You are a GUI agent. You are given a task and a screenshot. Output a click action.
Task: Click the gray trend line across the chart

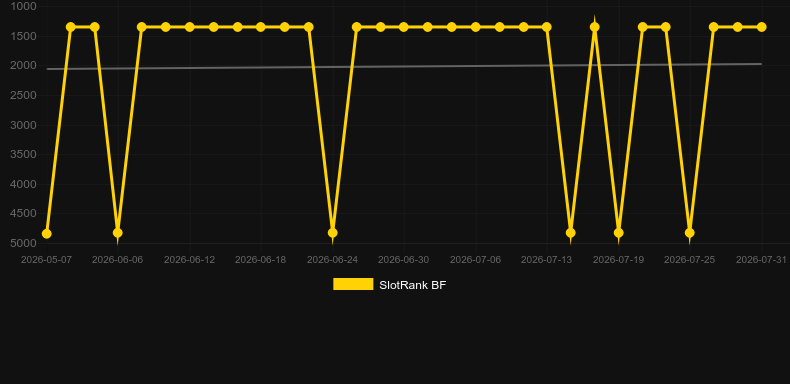403,67
